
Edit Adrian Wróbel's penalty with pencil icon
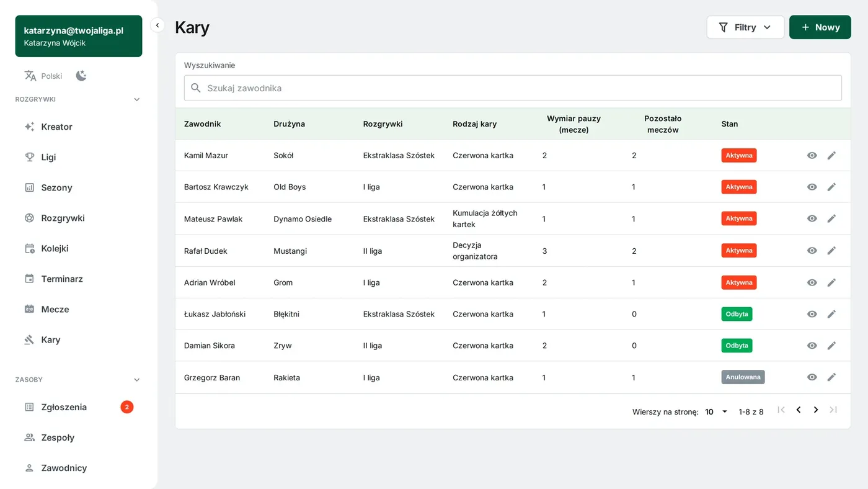pyautogui.click(x=831, y=282)
